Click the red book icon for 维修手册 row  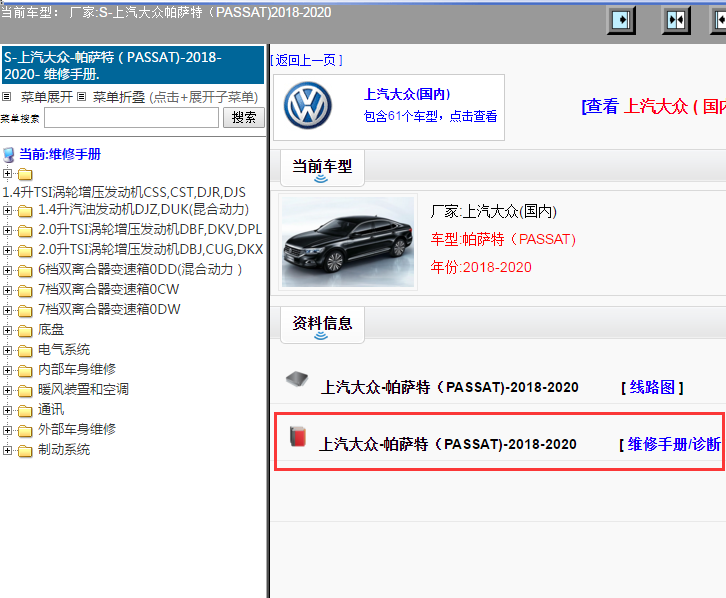pyautogui.click(x=298, y=436)
